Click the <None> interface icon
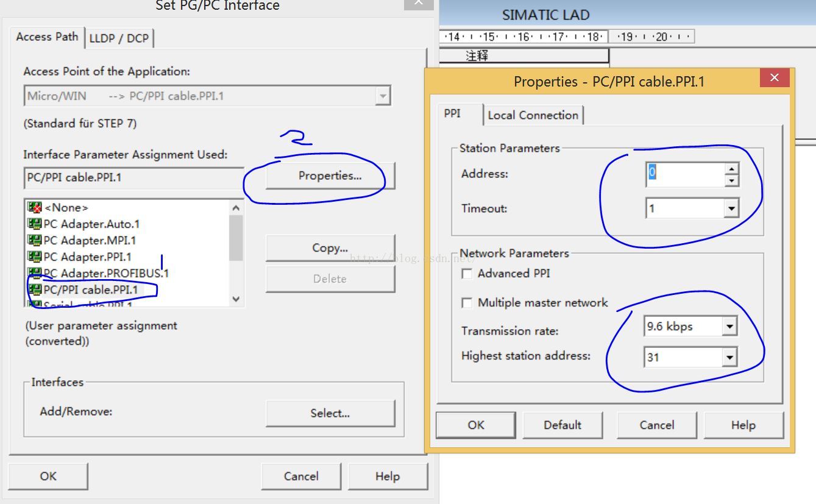Image resolution: width=816 pixels, height=504 pixels. point(34,208)
